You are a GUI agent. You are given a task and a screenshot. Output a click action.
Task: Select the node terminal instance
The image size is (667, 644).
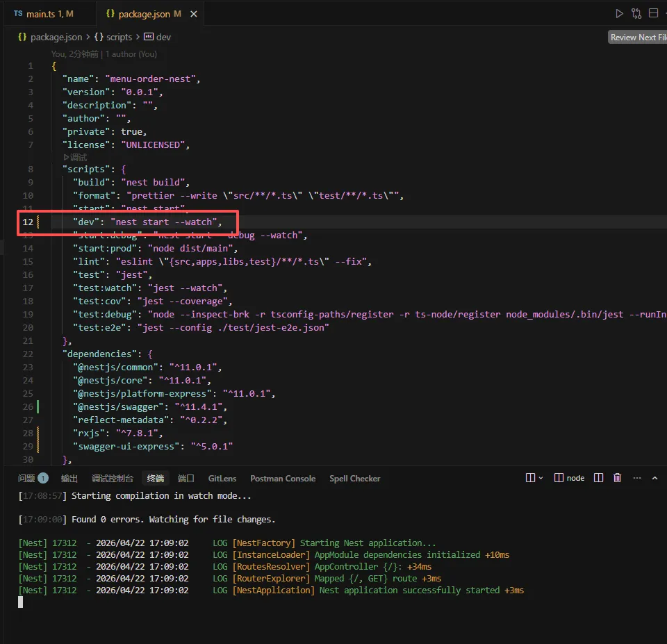[569, 478]
